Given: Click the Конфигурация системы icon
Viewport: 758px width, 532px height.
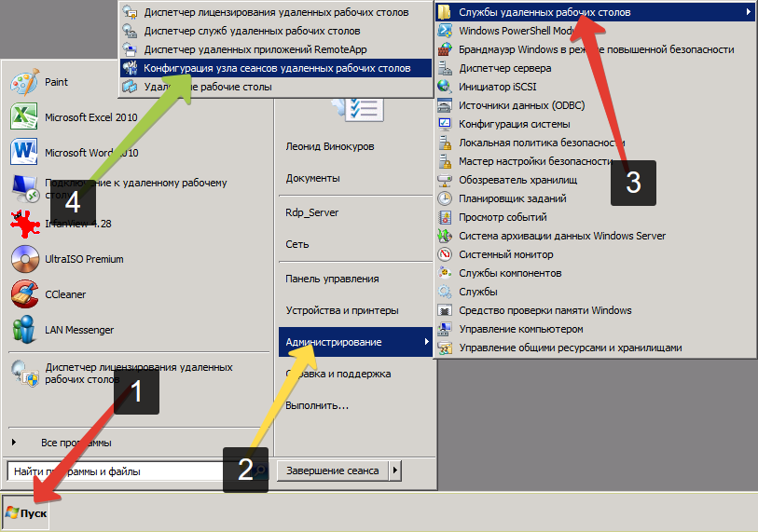Looking at the screenshot, I should (445, 124).
